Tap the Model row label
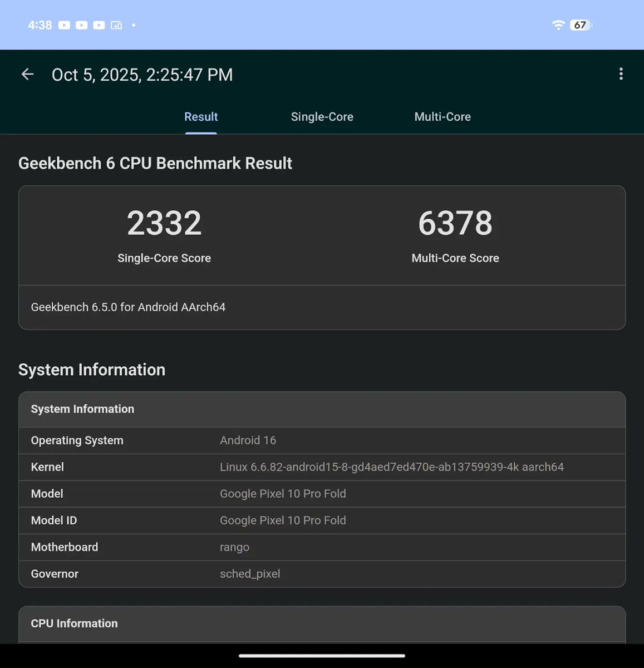The width and height of the screenshot is (644, 668). coord(47,494)
